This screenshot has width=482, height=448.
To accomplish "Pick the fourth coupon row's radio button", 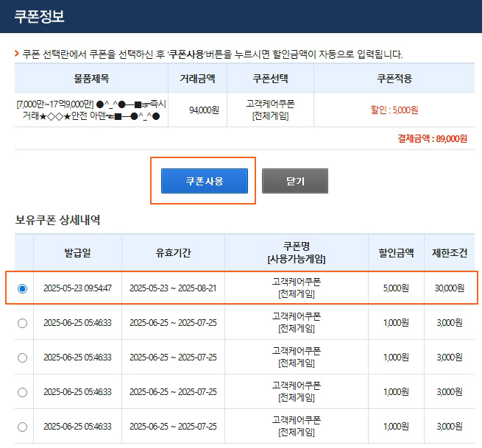I will [x=22, y=392].
